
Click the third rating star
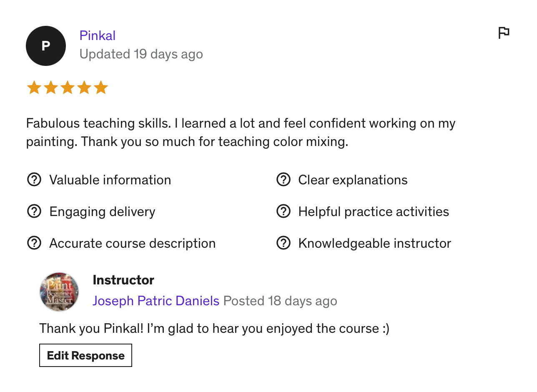67,88
